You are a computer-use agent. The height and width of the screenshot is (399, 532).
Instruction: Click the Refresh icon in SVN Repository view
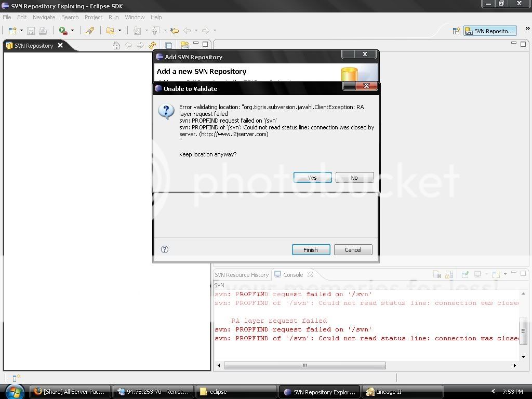coord(152,46)
